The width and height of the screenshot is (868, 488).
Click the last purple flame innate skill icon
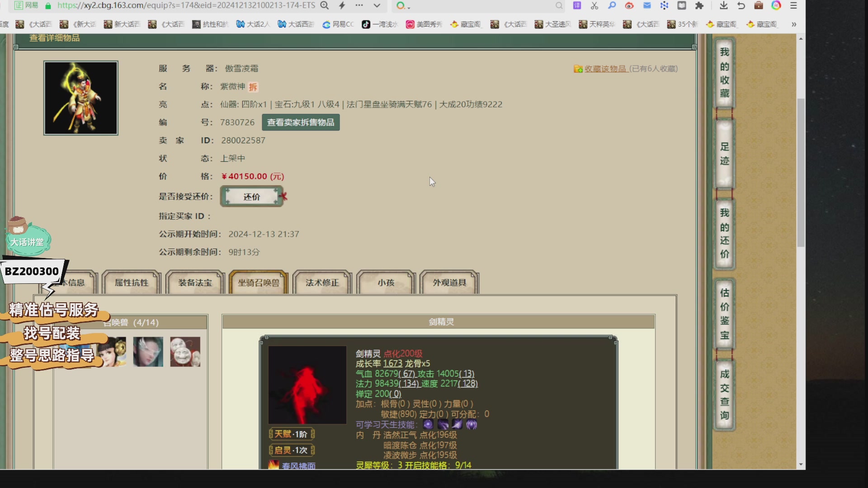click(472, 424)
